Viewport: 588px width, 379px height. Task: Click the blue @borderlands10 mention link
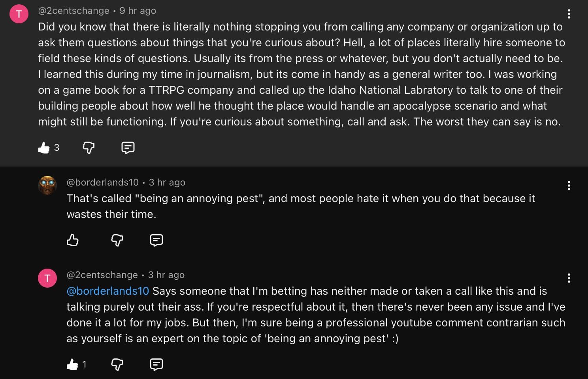point(107,291)
